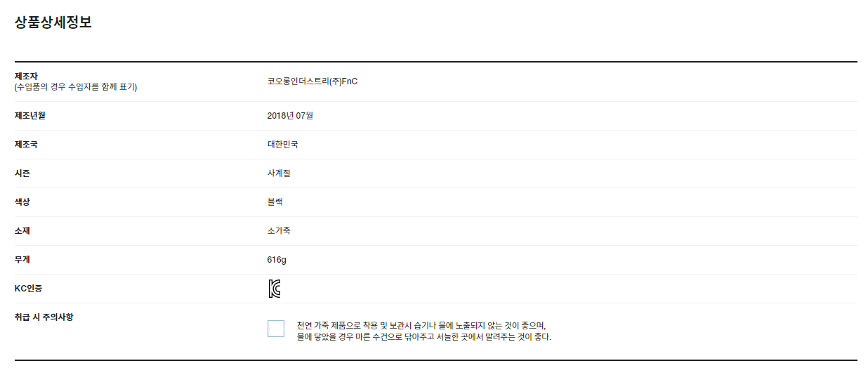This screenshot has width=868, height=368.
Task: Click the color value 블랙
Action: point(275,202)
